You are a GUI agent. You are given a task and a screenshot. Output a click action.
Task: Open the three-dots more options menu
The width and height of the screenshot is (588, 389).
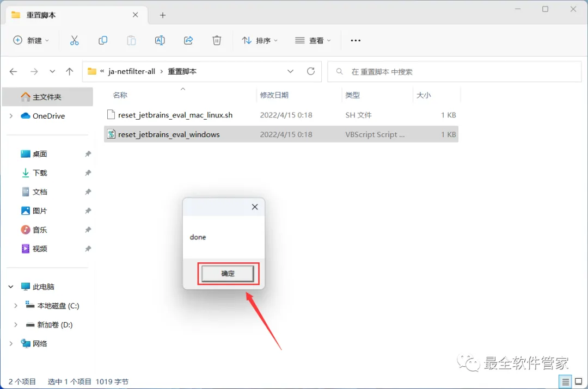coord(356,40)
